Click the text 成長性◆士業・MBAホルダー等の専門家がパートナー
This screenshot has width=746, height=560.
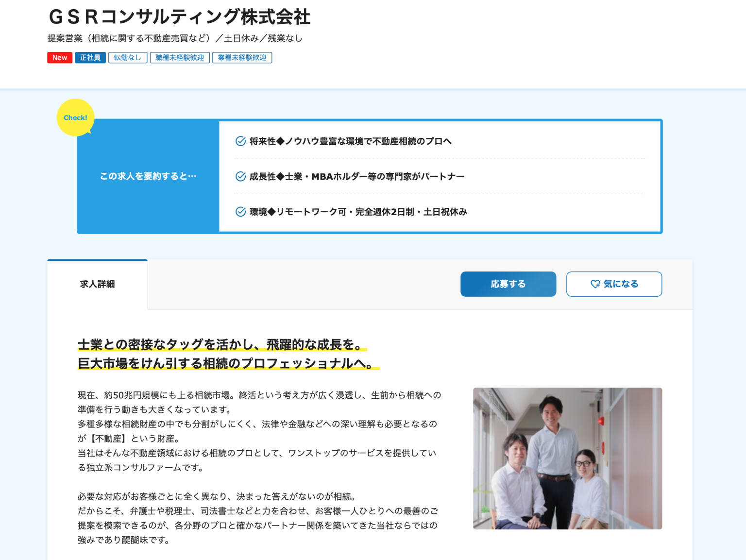tap(357, 176)
